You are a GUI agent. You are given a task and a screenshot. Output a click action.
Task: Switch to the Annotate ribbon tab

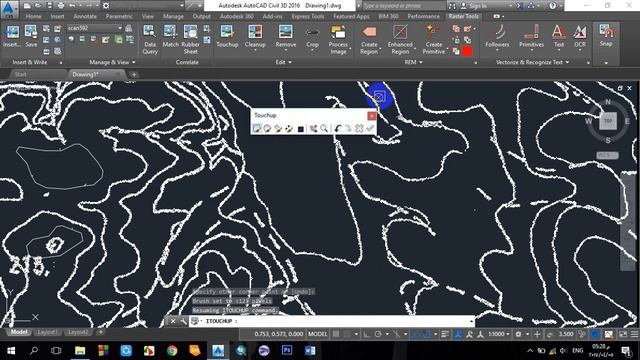(85, 16)
